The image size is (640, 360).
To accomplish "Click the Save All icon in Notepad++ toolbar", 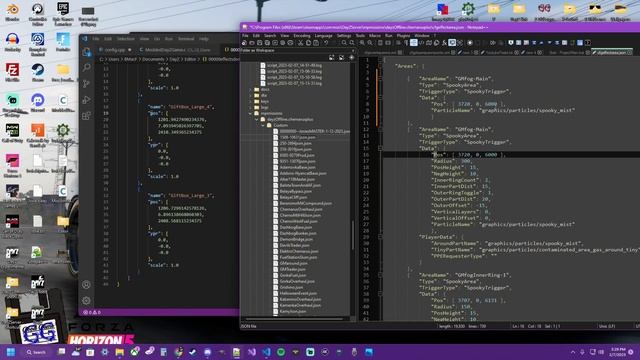I will pyautogui.click(x=267, y=42).
